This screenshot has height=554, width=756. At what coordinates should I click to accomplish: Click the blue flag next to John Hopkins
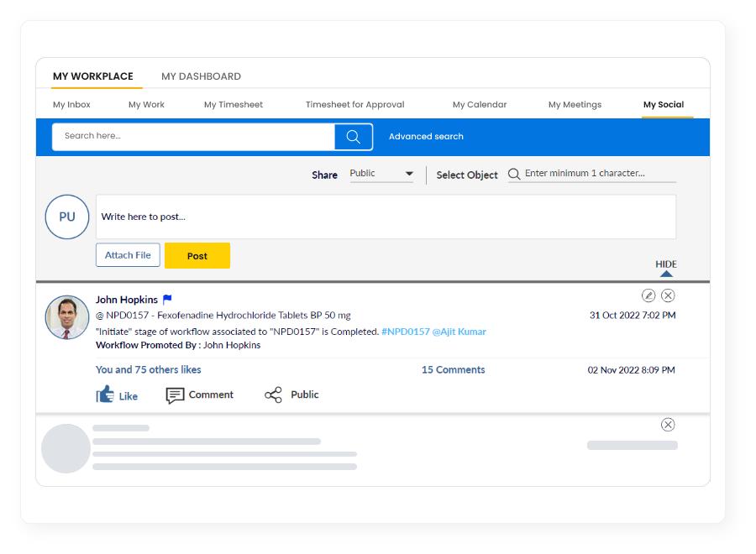(167, 300)
